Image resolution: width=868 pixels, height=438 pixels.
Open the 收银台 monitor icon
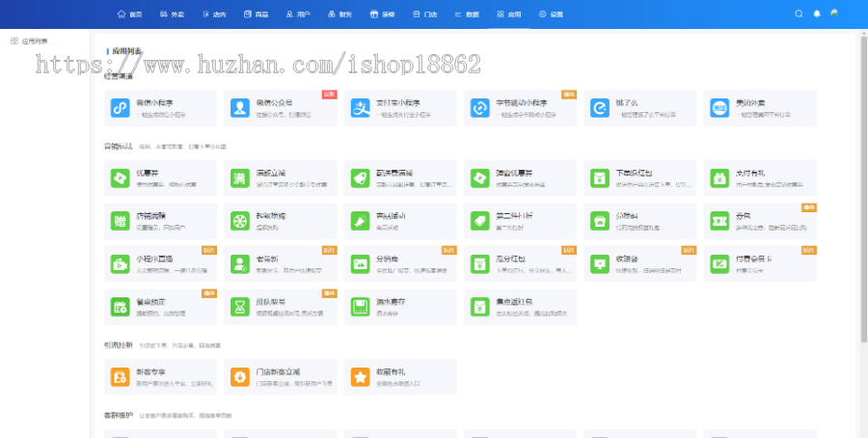coord(600,264)
